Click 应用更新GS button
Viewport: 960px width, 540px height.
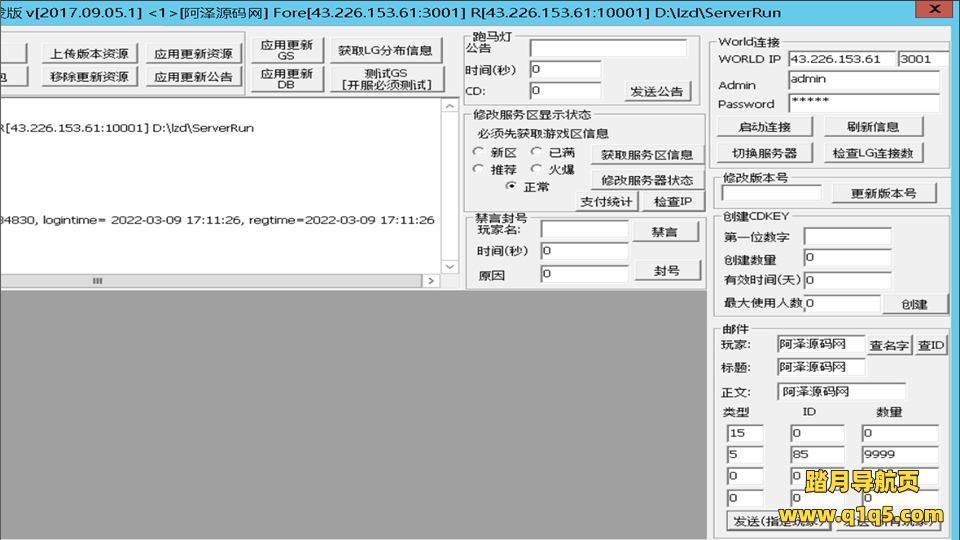286,51
